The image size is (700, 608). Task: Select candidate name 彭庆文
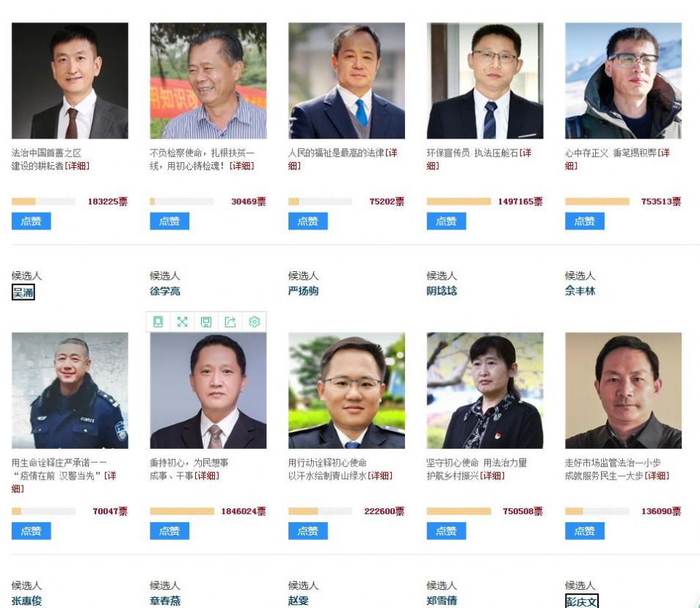582,601
